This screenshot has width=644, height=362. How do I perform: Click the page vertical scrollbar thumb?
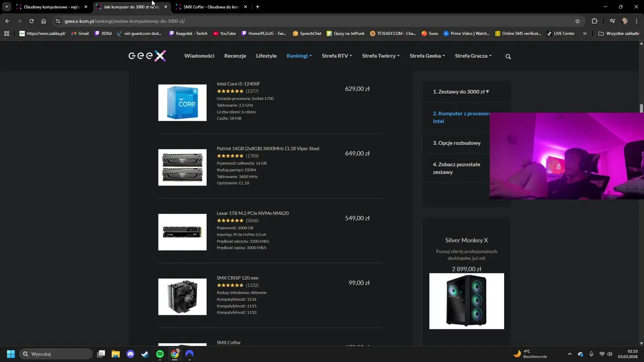[x=641, y=109]
